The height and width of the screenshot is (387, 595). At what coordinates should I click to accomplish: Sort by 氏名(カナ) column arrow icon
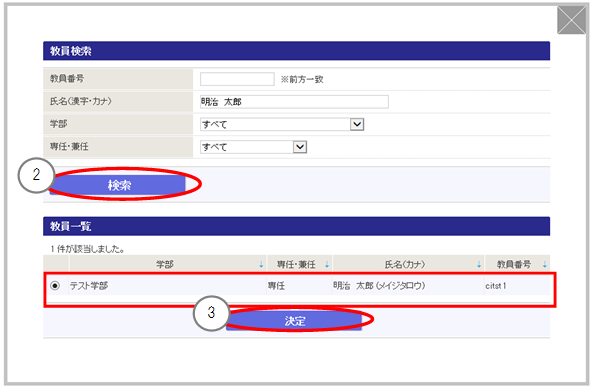[x=479, y=265]
